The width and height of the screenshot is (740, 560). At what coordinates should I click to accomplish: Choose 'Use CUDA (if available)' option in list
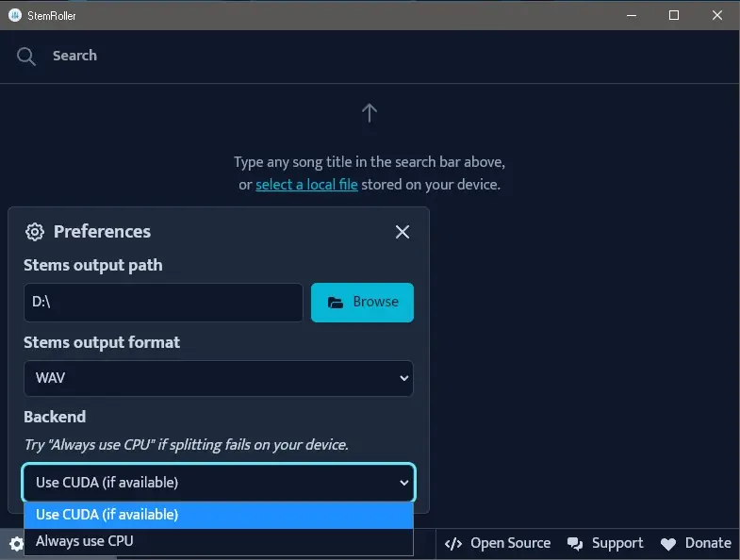[x=219, y=515]
